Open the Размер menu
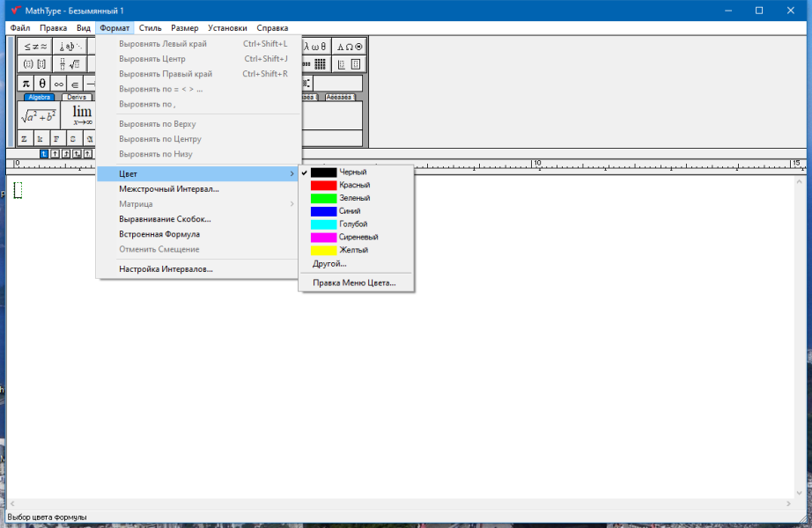 (x=185, y=28)
